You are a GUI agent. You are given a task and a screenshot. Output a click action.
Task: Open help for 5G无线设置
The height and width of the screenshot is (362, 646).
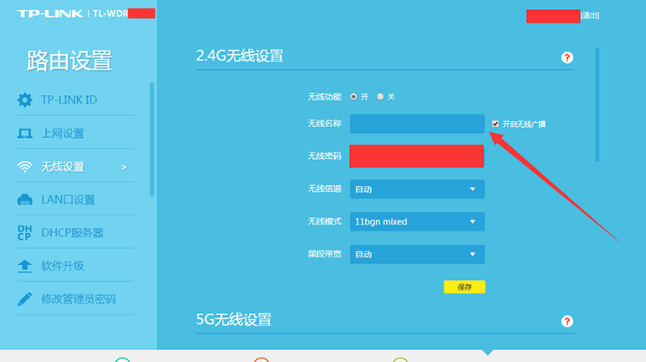click(567, 321)
